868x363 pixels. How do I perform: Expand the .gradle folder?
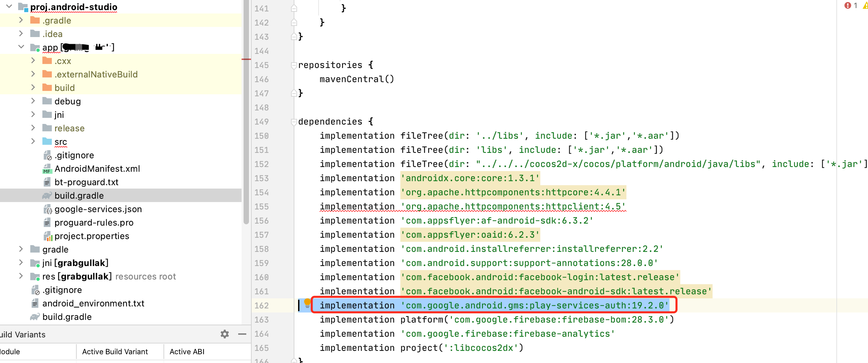tap(21, 20)
